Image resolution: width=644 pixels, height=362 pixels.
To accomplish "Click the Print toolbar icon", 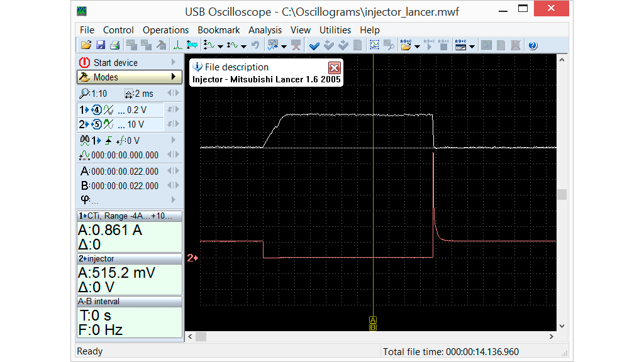I will [x=114, y=45].
